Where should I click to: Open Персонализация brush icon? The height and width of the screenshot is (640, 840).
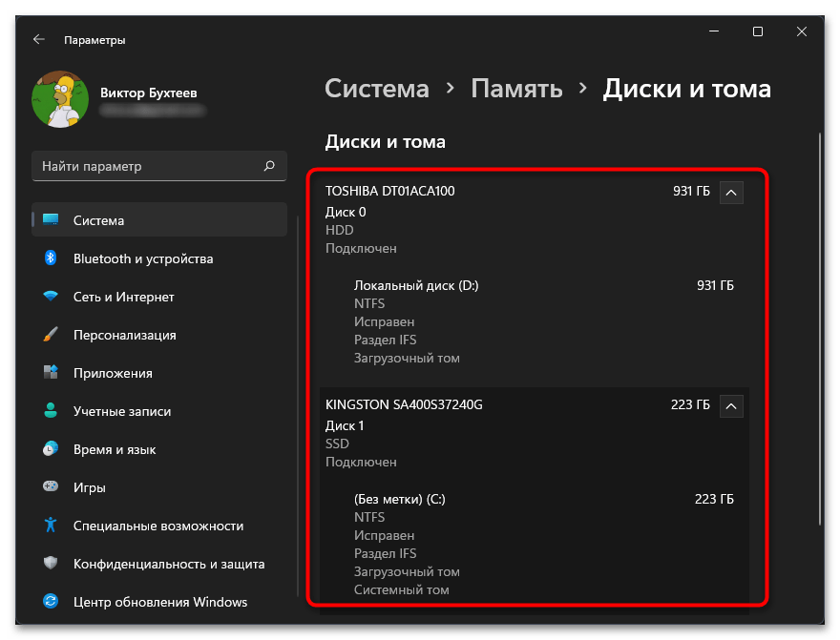(52, 335)
